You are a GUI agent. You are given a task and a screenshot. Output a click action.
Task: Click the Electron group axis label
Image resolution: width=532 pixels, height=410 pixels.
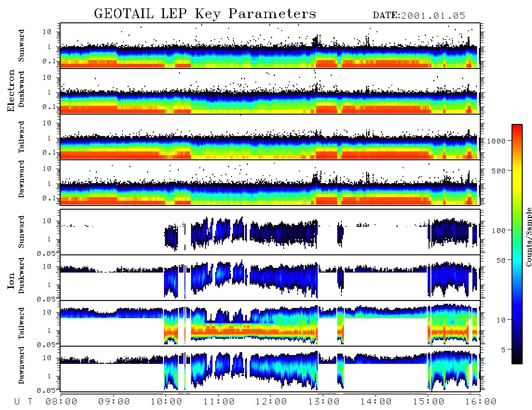[x=12, y=91]
